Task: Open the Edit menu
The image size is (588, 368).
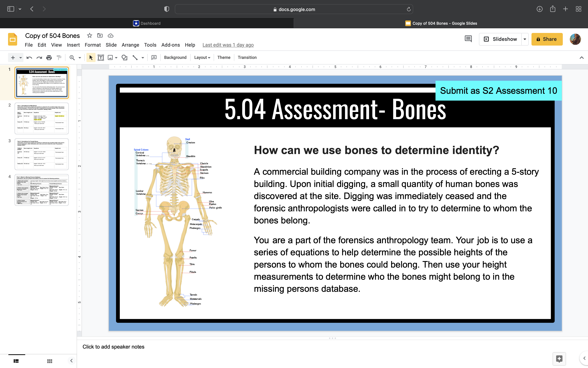Action: coord(42,45)
